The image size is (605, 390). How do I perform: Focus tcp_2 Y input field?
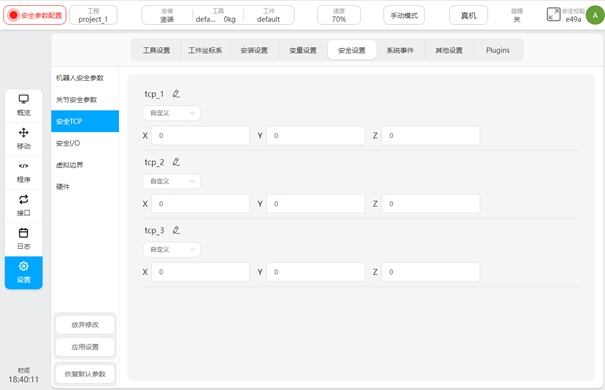tap(316, 204)
